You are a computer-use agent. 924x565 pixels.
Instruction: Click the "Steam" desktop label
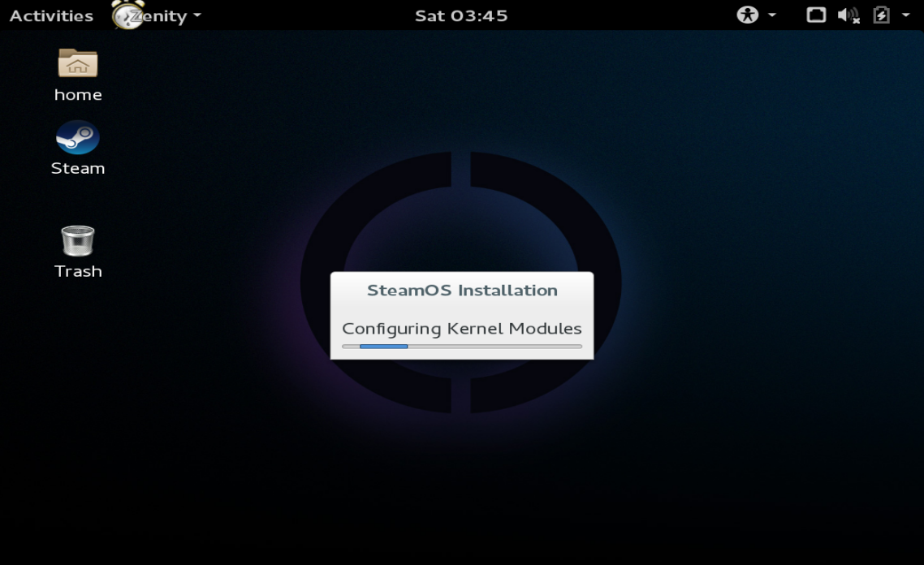click(78, 169)
